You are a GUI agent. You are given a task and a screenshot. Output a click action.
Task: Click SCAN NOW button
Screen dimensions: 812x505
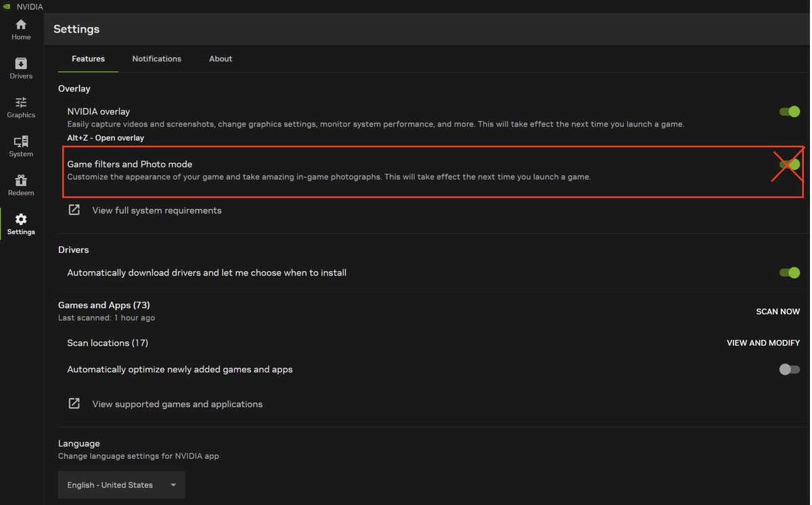pyautogui.click(x=778, y=311)
